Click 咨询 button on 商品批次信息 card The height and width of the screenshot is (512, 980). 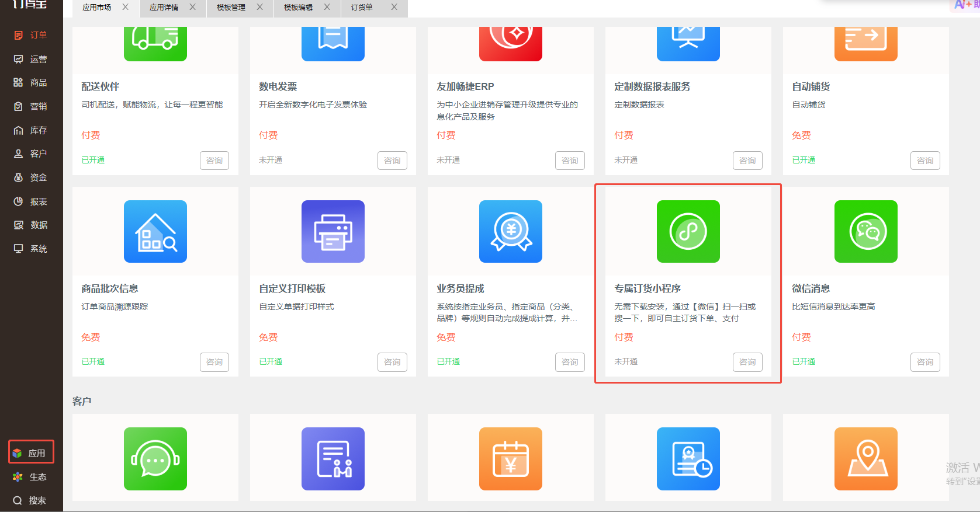pyautogui.click(x=214, y=362)
